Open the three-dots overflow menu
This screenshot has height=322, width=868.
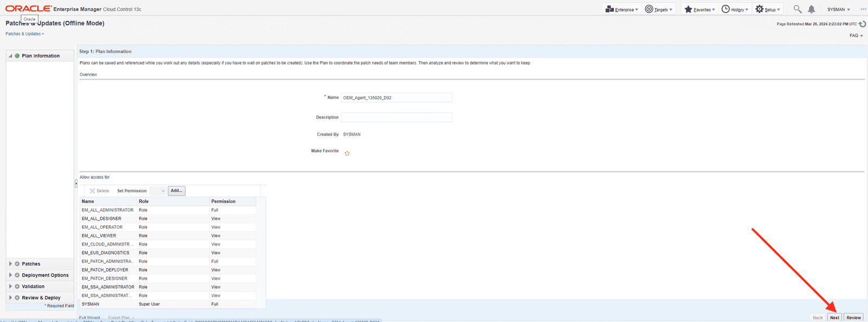(x=863, y=9)
